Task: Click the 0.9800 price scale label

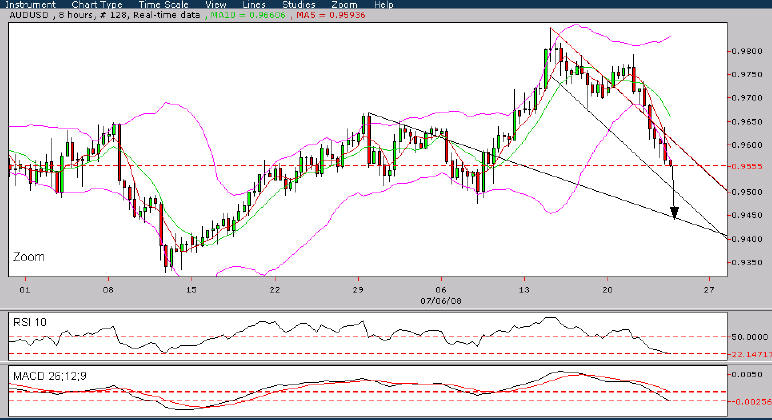Action: click(747, 51)
